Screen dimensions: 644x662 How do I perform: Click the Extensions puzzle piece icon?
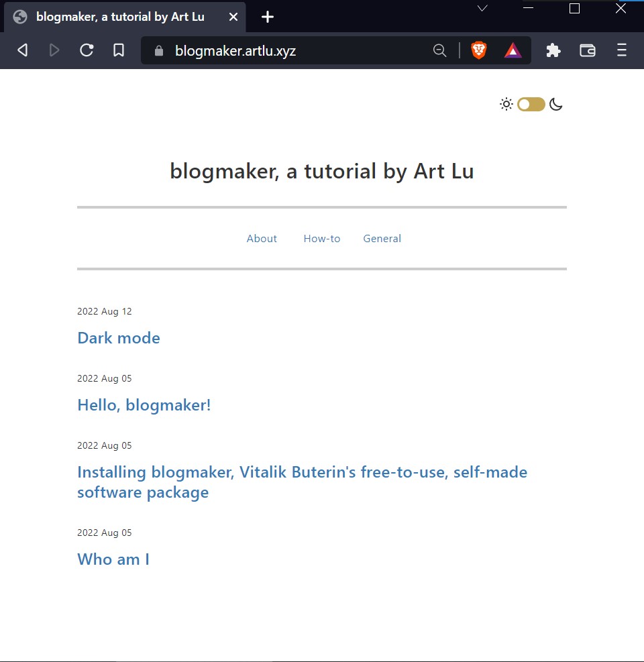[553, 50]
